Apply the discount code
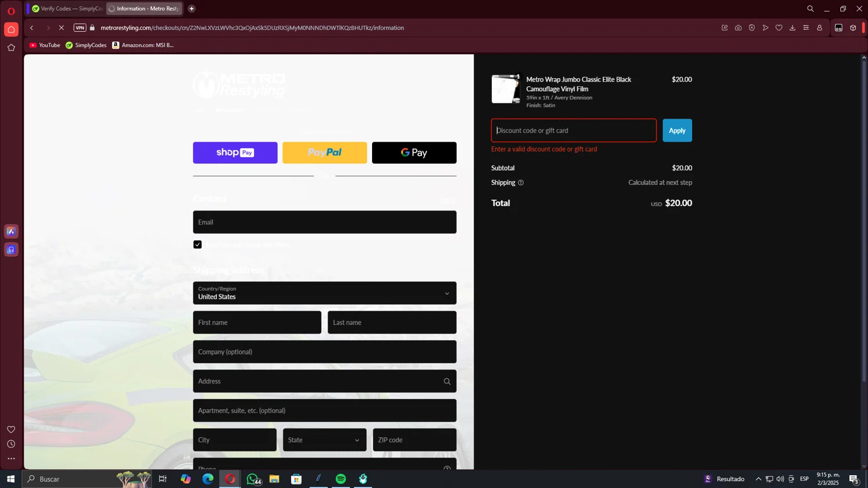The width and height of the screenshot is (868, 488). tap(677, 131)
